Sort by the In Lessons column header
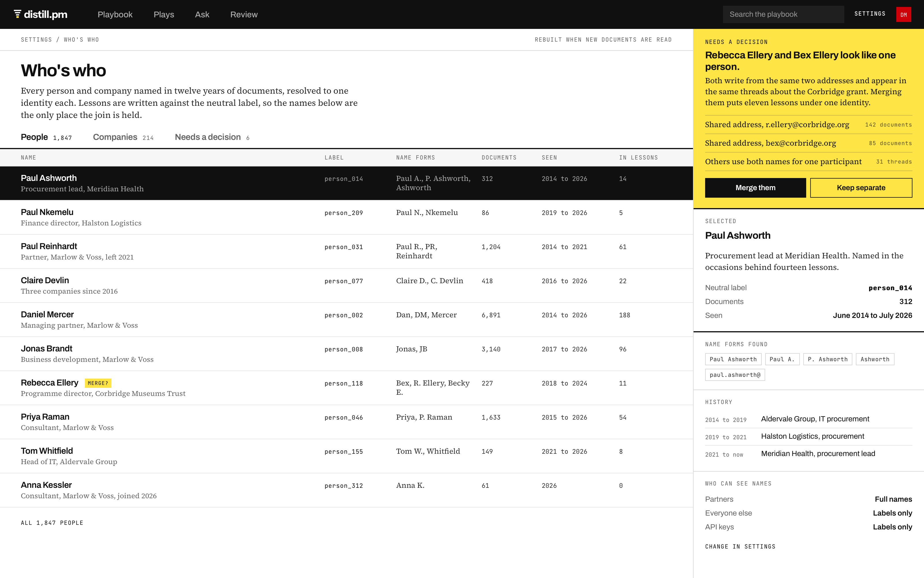924x578 pixels. 638,158
